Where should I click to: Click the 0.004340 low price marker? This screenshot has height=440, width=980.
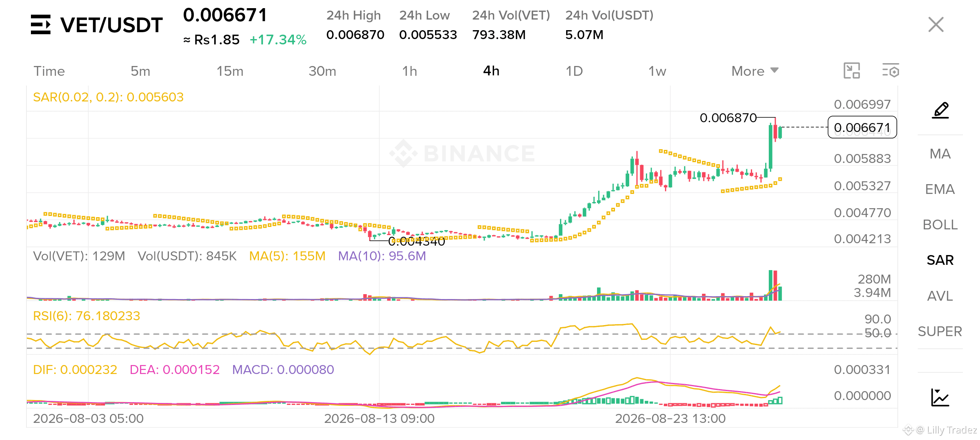click(x=417, y=241)
